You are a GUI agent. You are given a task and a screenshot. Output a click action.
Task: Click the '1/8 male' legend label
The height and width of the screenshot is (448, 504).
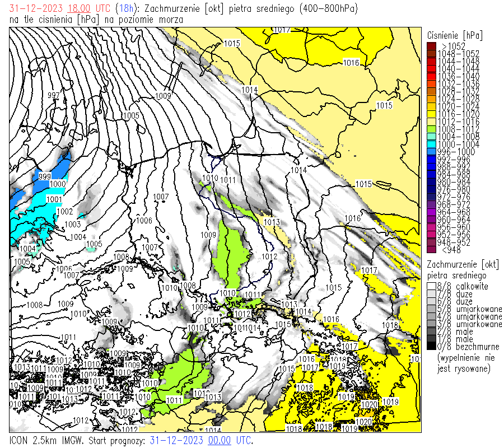(455, 339)
